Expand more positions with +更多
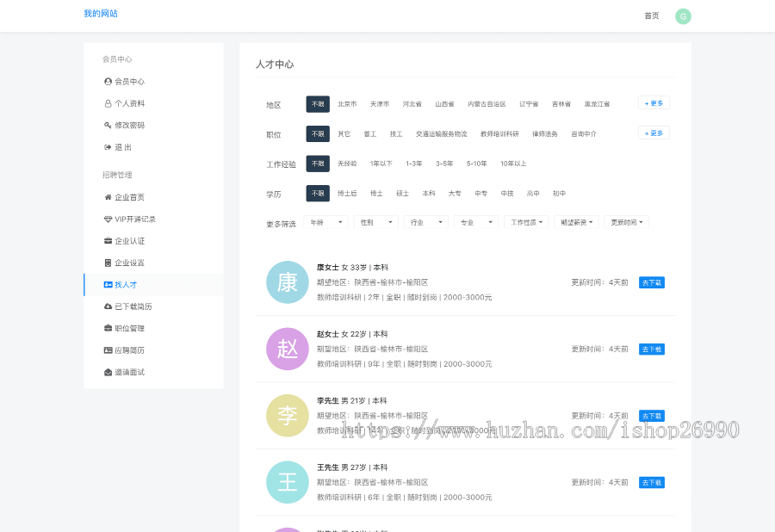 tap(654, 133)
